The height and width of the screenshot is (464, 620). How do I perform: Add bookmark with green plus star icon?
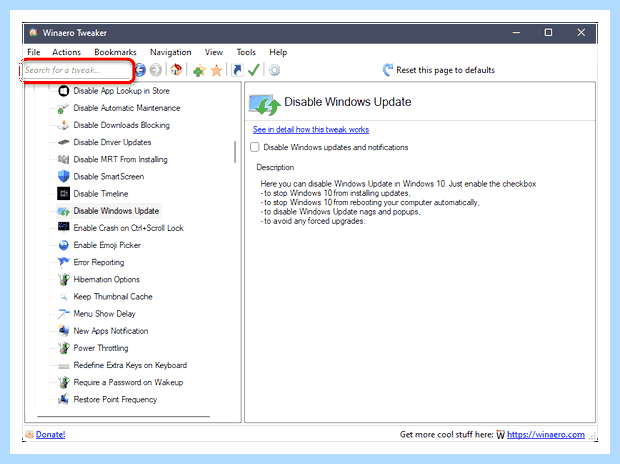pos(199,70)
